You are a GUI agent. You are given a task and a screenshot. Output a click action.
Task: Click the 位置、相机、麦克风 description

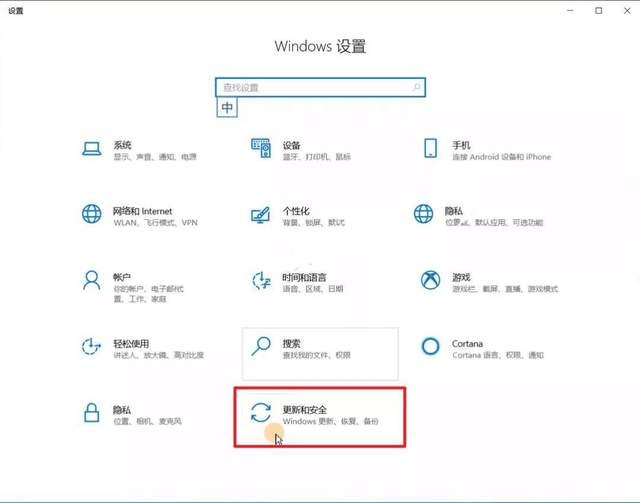click(147, 421)
